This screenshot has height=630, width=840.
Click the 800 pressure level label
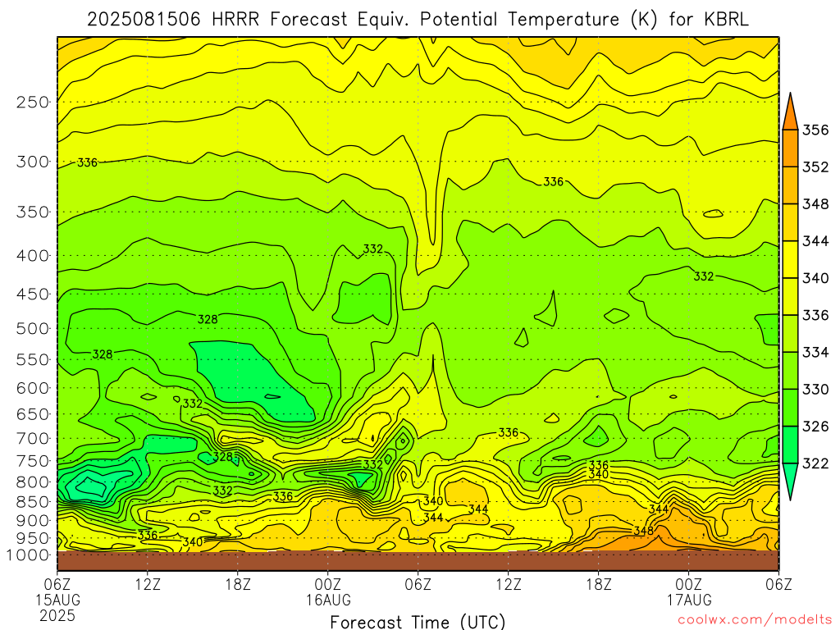pyautogui.click(x=33, y=482)
